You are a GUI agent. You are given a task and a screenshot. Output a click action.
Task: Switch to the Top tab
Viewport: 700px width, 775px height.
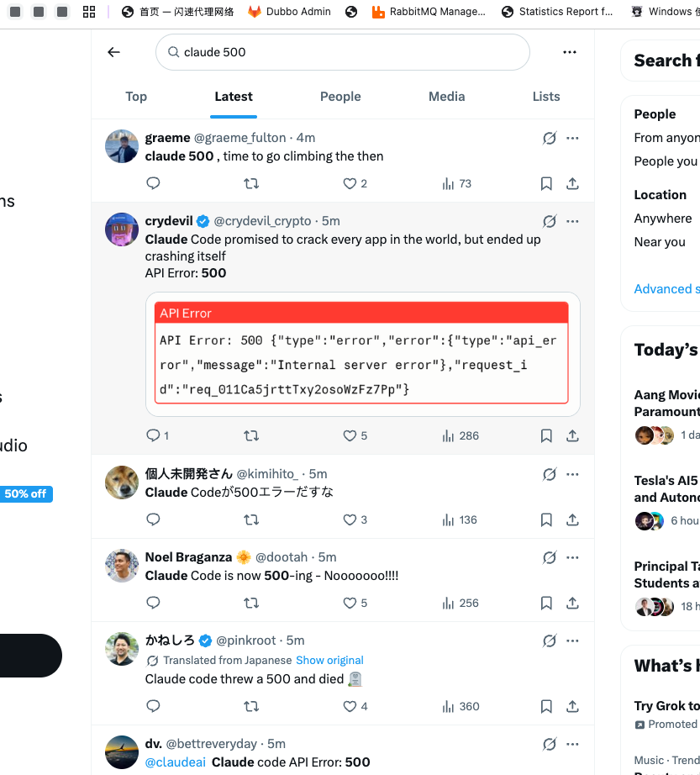click(136, 97)
